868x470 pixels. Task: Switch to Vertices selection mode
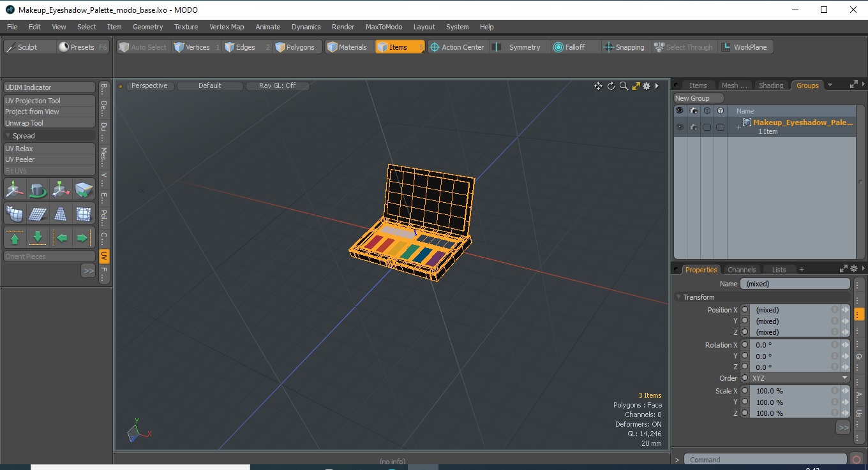point(197,47)
